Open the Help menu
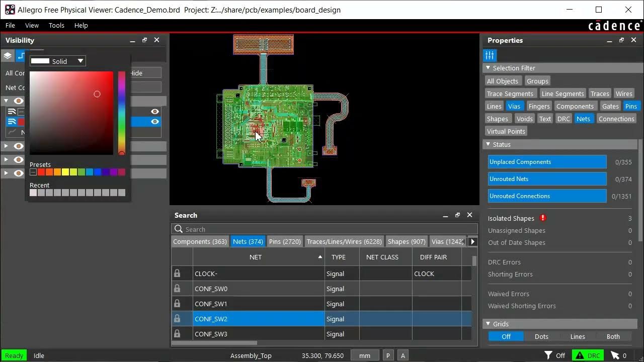Viewport: 644px width, 362px height. coord(81,25)
